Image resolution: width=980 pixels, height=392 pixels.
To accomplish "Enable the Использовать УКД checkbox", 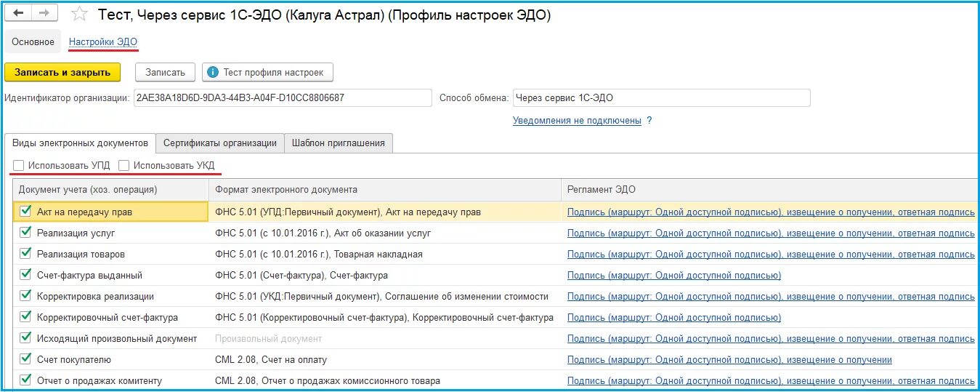I will click(123, 166).
